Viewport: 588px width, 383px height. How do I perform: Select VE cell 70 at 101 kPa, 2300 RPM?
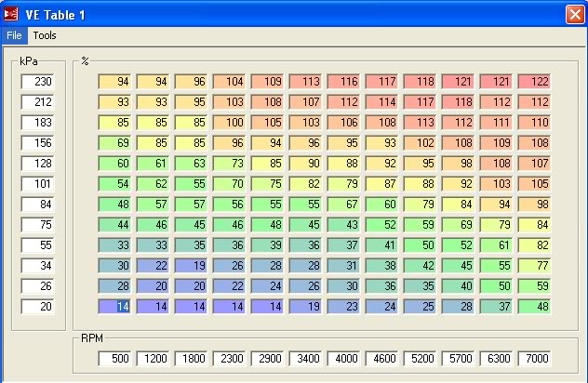[229, 184]
